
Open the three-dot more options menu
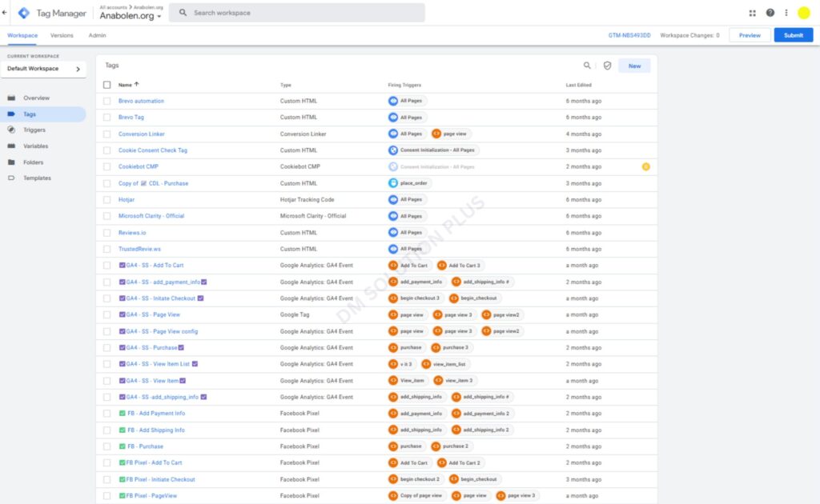point(786,13)
